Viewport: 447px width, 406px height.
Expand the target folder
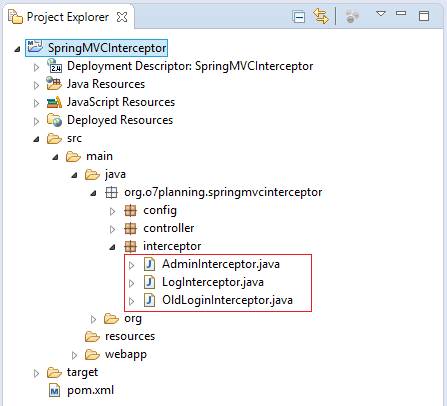click(x=36, y=373)
